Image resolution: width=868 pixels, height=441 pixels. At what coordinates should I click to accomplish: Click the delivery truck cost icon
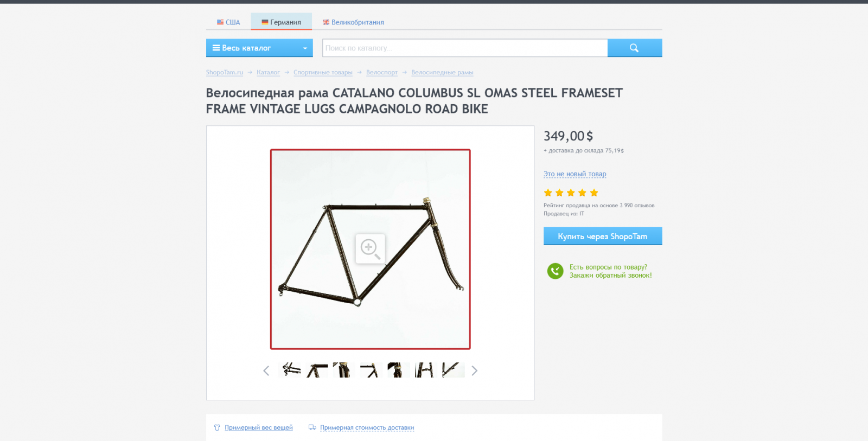pyautogui.click(x=312, y=427)
